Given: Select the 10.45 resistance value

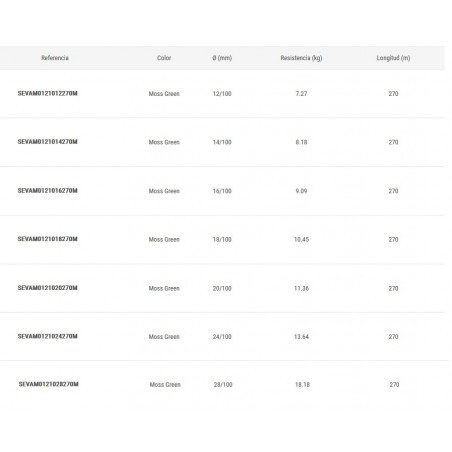Looking at the screenshot, I should 301,240.
